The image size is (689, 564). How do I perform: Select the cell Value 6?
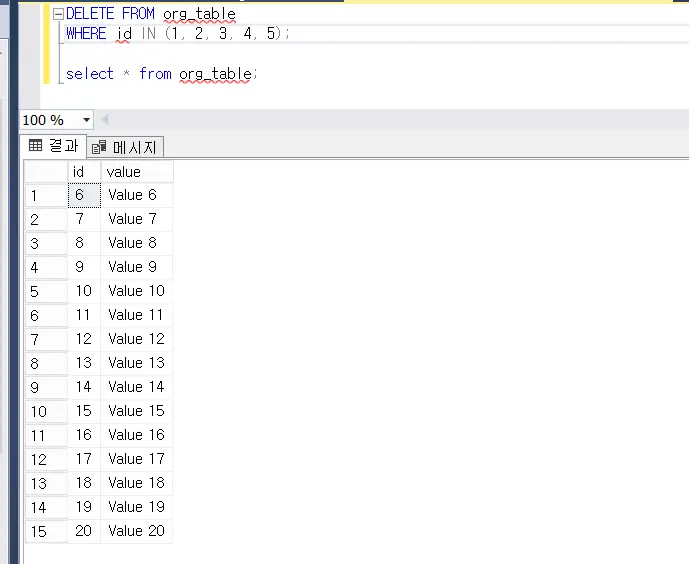[137, 195]
